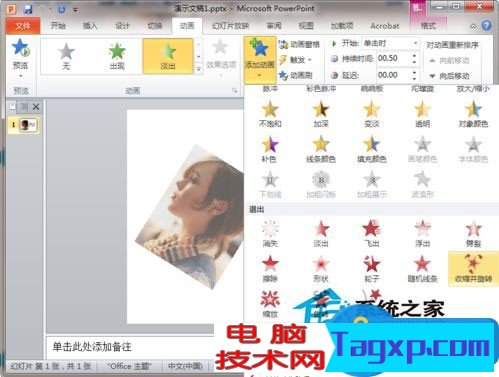This screenshot has width=499, height=377.
Task: Switch to the 视图 ribbon tab
Action: click(x=306, y=26)
